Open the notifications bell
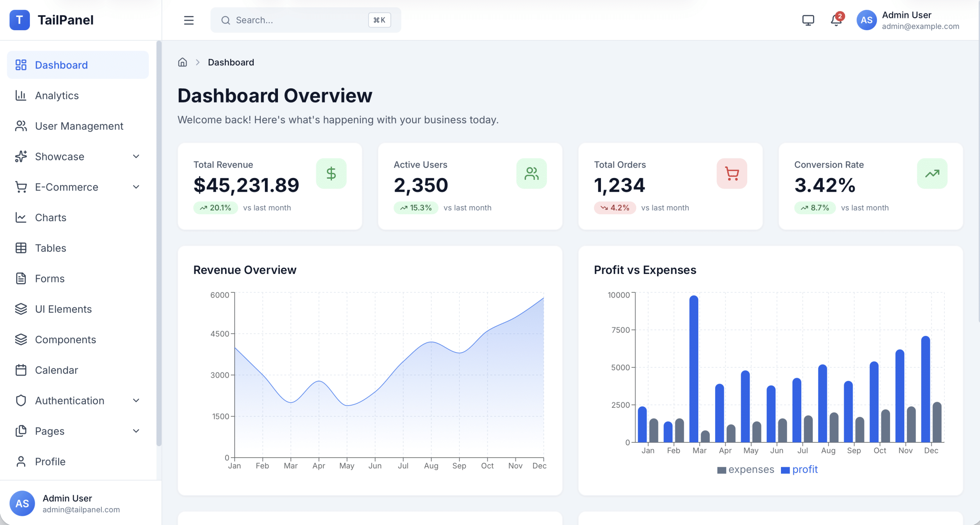This screenshot has height=525, width=980. pyautogui.click(x=836, y=20)
